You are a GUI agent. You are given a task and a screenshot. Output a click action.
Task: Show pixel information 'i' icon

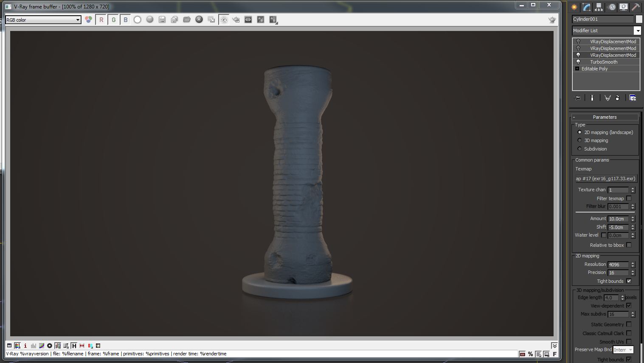pos(25,346)
